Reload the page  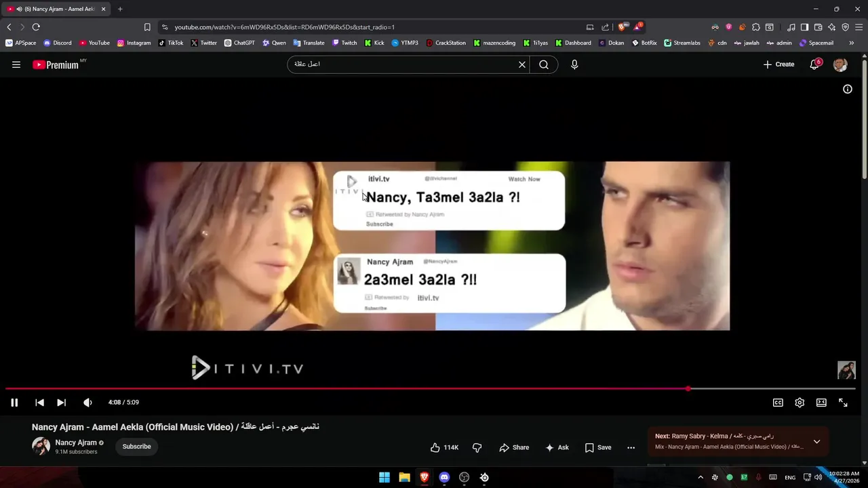36,27
